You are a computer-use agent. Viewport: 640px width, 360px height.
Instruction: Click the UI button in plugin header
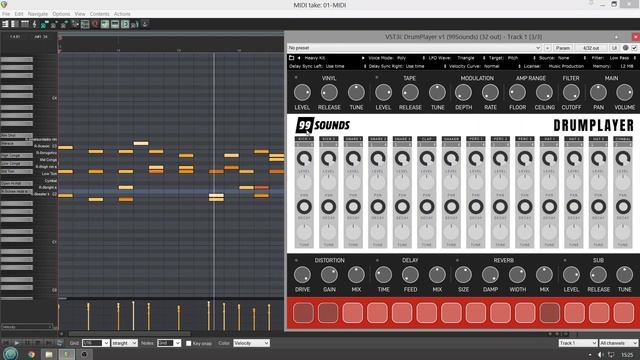pos(614,48)
